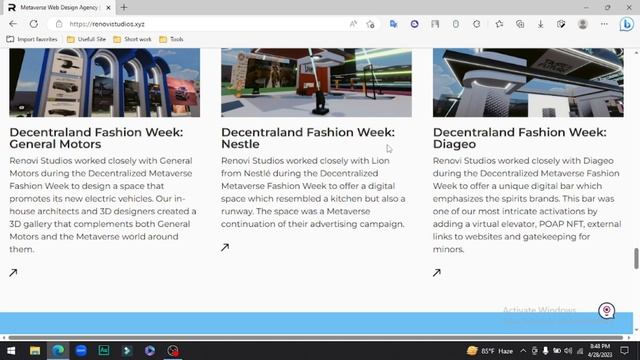640x360 pixels.
Task: Close the Metaverse Web Design Agency tab
Action: pyautogui.click(x=108, y=7)
